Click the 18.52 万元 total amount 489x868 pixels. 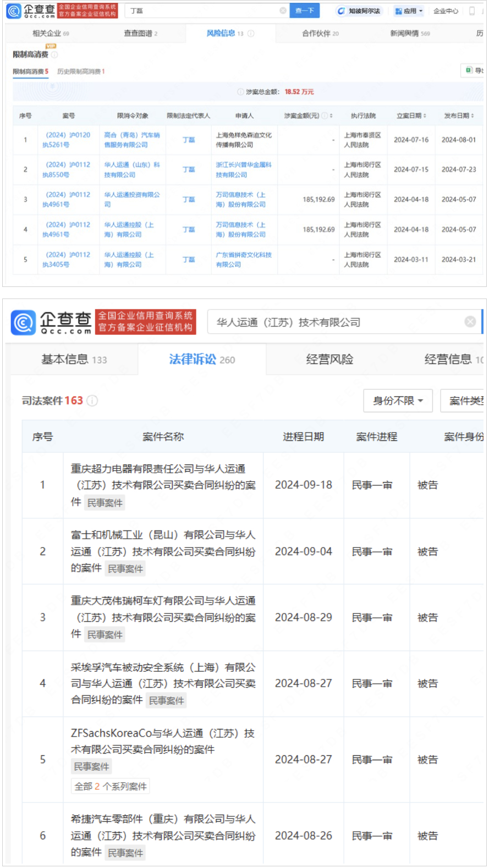(x=299, y=92)
